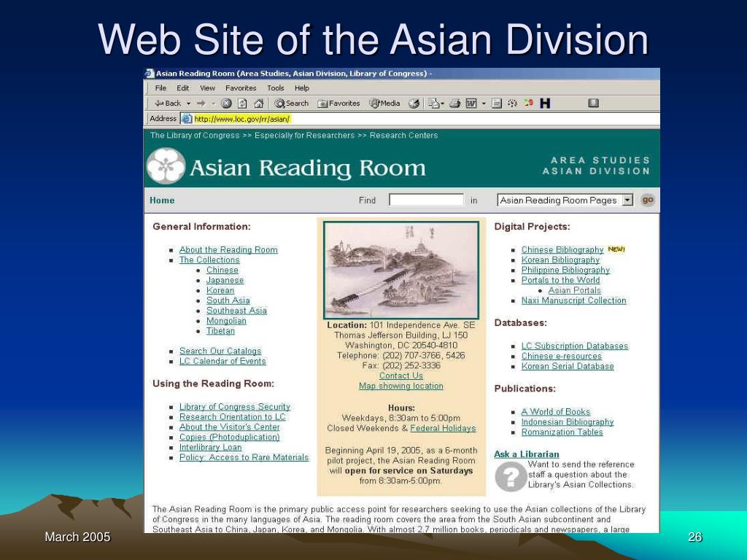
Task: Open Romanization Tables link
Action: tap(562, 432)
